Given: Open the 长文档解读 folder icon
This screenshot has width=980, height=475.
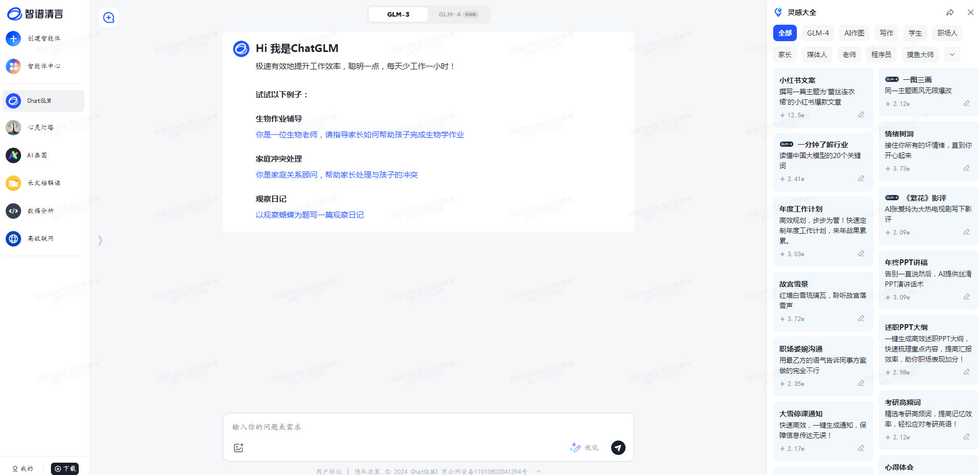Looking at the screenshot, I should pyautogui.click(x=13, y=183).
